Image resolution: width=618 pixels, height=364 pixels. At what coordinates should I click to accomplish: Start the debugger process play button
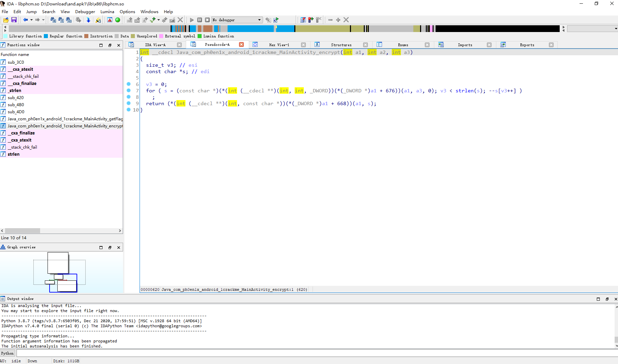point(192,20)
